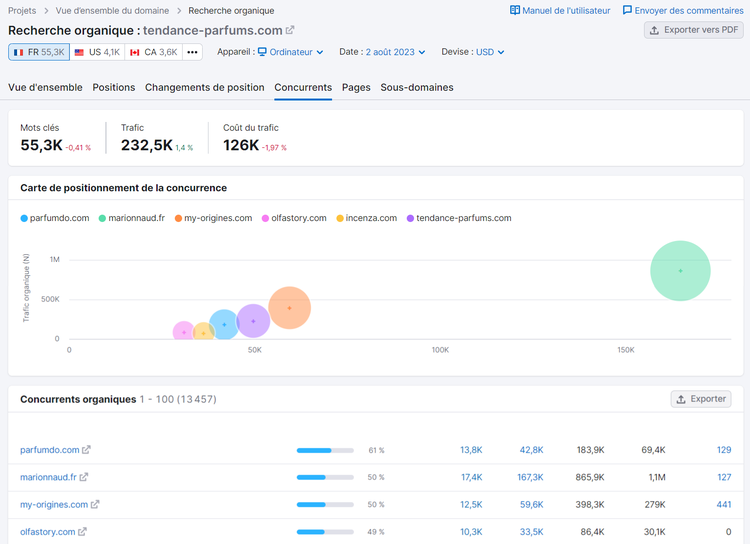Click 33,5K value in olfastory.com row
Viewport: 750px width, 544px height.
pyautogui.click(x=531, y=532)
